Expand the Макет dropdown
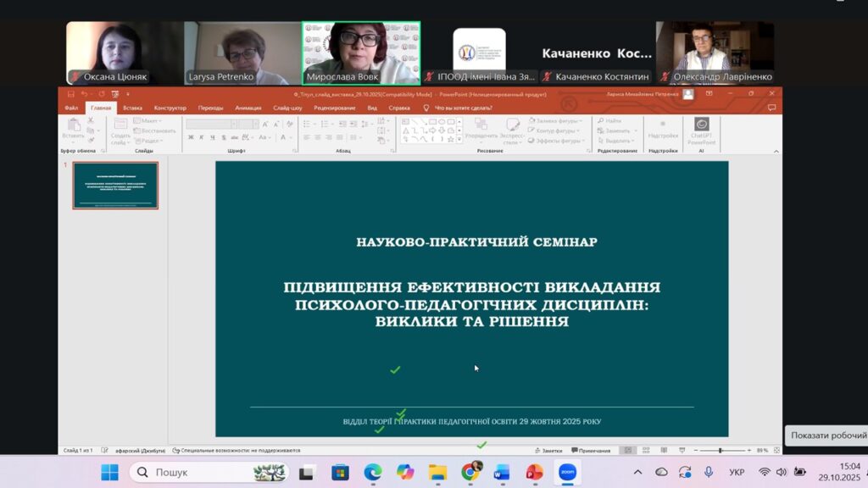The image size is (868, 488). (149, 119)
